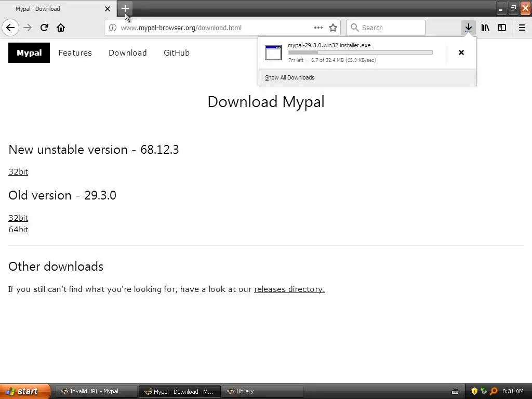Click the network tray icon
Viewport: 532px width, 399px height.
pyautogui.click(x=484, y=391)
